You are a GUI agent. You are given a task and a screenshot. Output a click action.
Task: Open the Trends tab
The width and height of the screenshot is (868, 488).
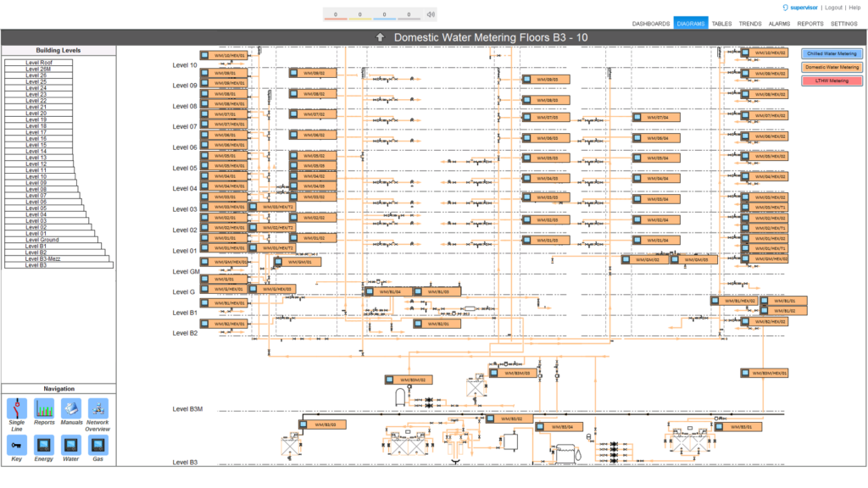(x=749, y=24)
